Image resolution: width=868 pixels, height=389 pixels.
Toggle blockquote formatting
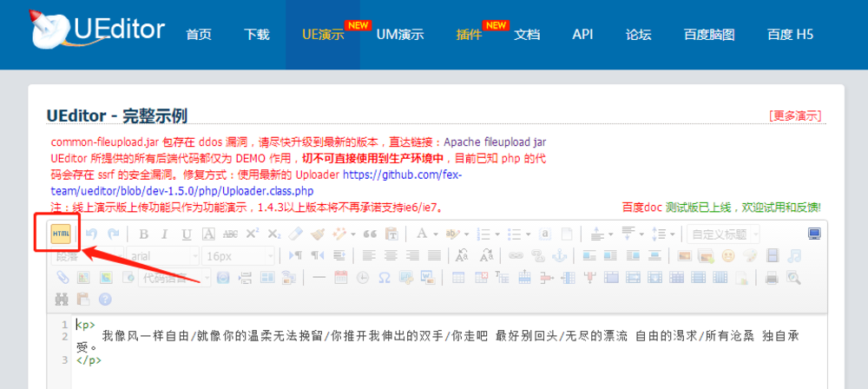click(x=370, y=234)
